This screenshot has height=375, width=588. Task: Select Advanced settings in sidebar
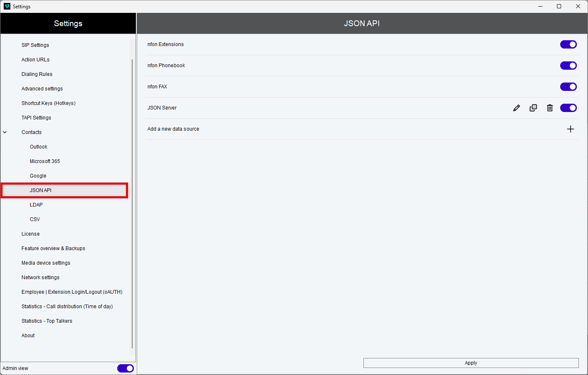[42, 89]
